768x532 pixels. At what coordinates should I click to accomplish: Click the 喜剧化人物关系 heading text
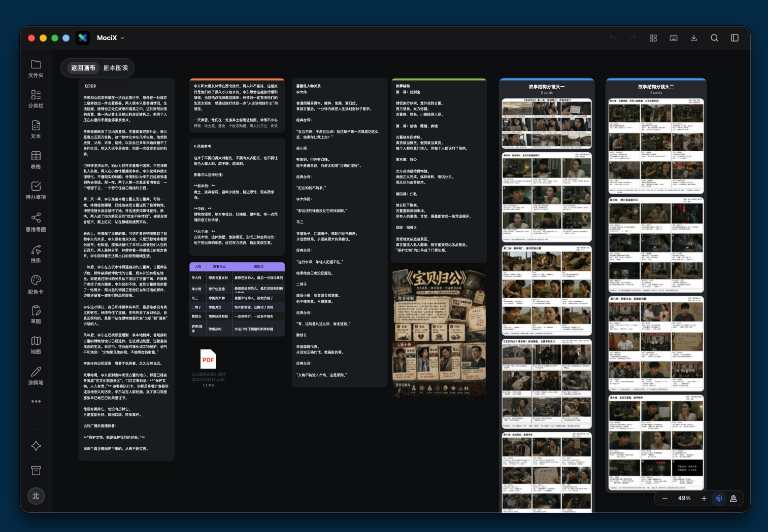tap(309, 86)
